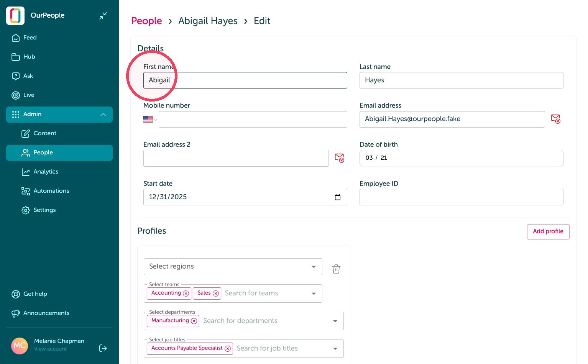Open the country flag phone code selector
Viewport: 588px width, 364px height.
coord(150,119)
